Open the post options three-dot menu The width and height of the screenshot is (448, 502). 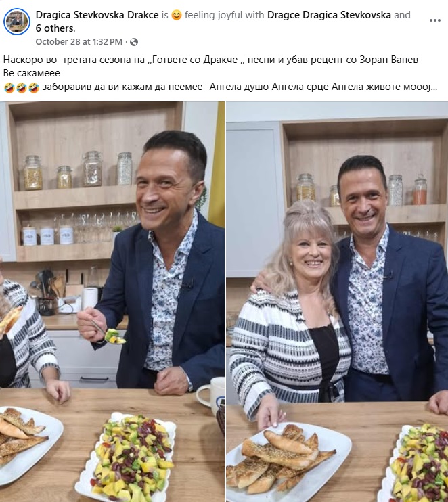pyautogui.click(x=434, y=20)
